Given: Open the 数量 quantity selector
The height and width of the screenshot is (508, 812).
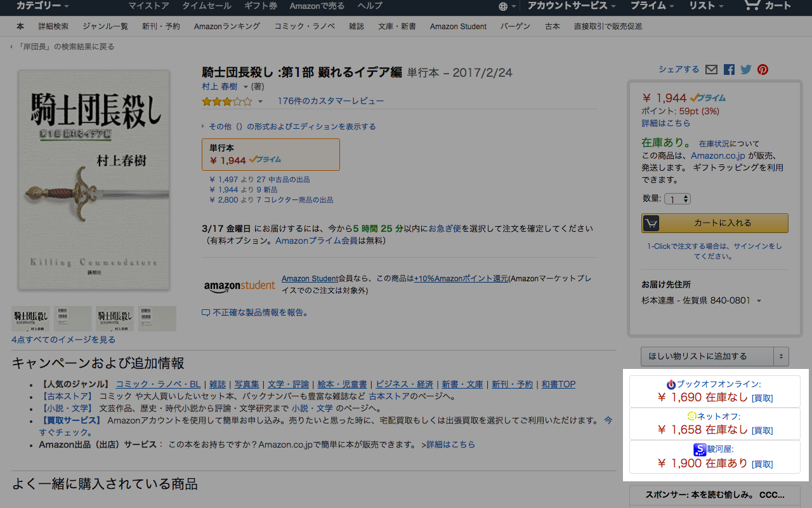Looking at the screenshot, I should (x=678, y=199).
